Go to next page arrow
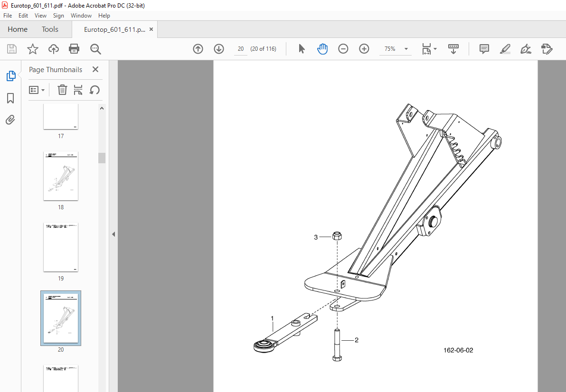This screenshot has height=392, width=566. click(219, 49)
